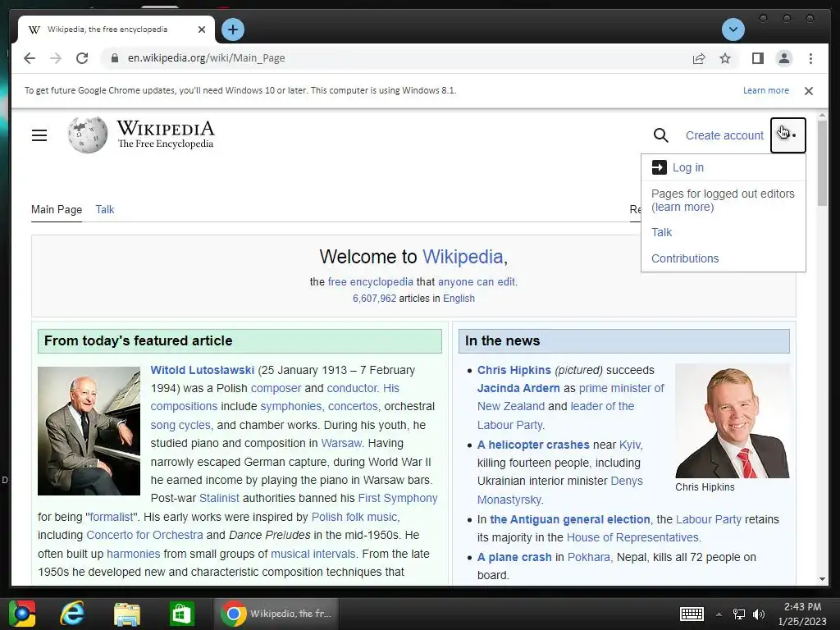Switch to the Talk page tab

[x=105, y=209]
